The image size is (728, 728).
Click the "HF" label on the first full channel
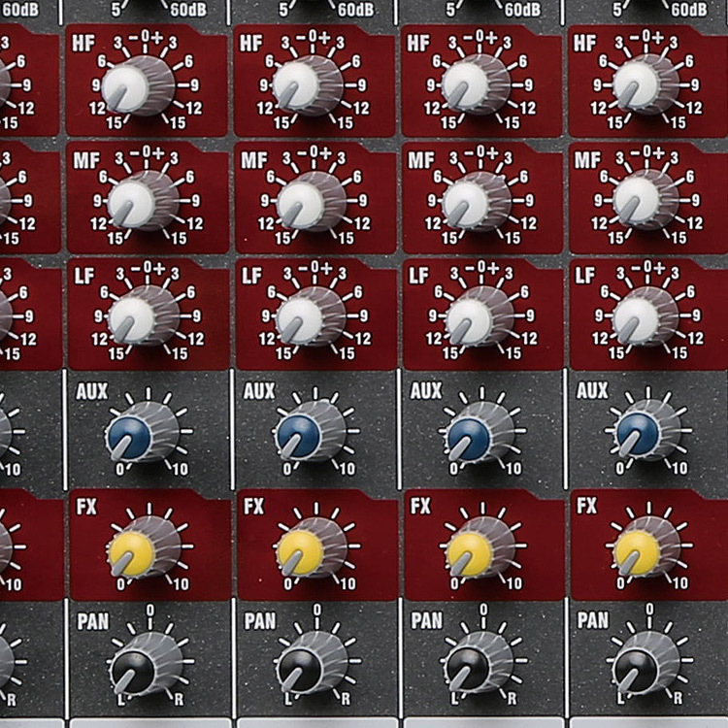(x=83, y=43)
